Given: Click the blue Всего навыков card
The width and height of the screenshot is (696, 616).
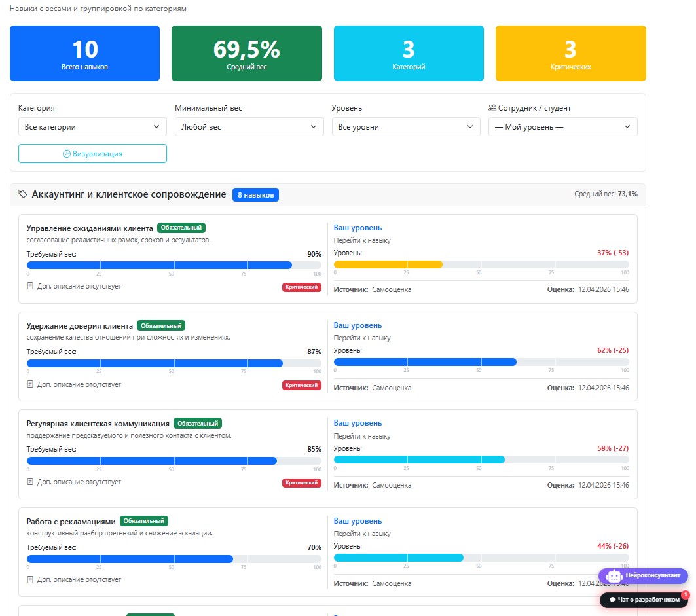Looking at the screenshot, I should pos(84,53).
